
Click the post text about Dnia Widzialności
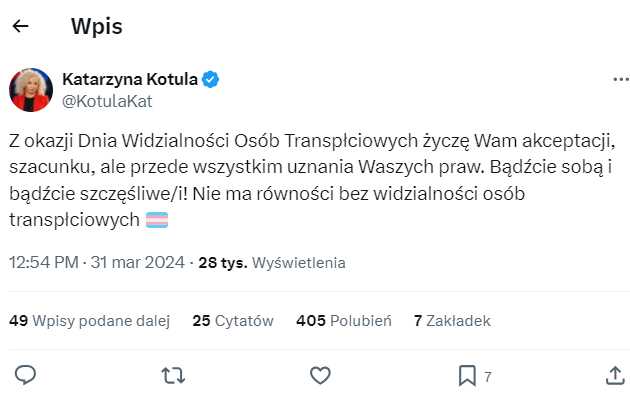[312, 180]
